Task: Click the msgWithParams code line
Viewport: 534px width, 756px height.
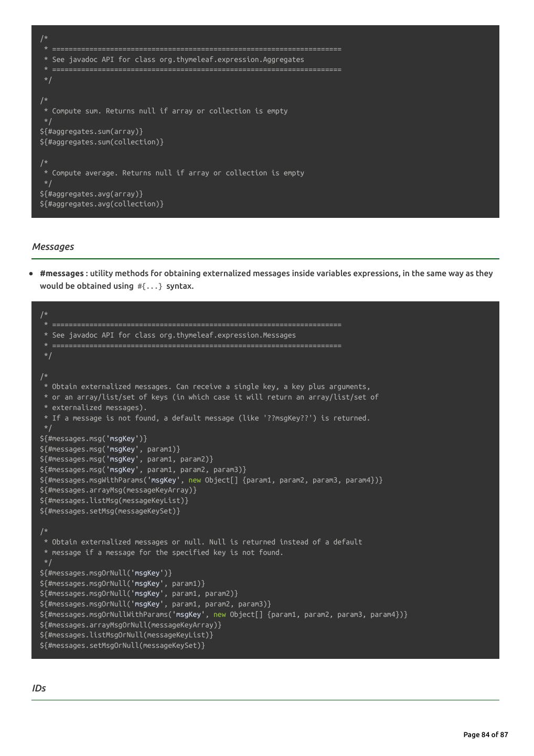Action: click(211, 480)
